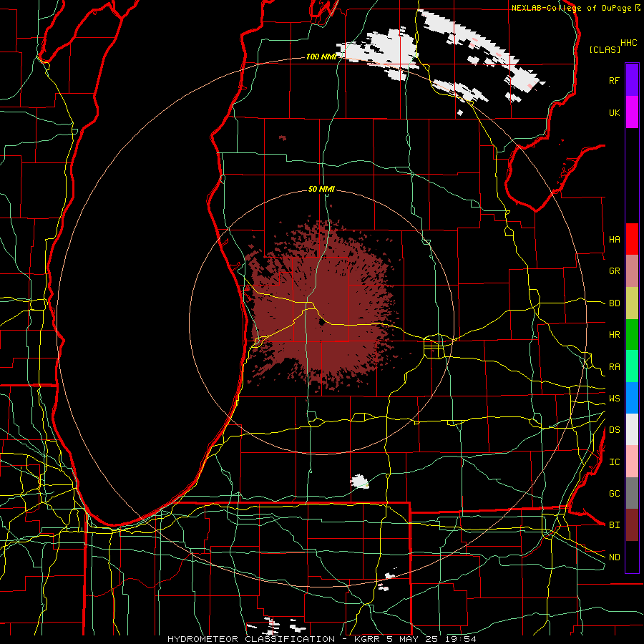Click the 'RA' legend label

tap(614, 366)
